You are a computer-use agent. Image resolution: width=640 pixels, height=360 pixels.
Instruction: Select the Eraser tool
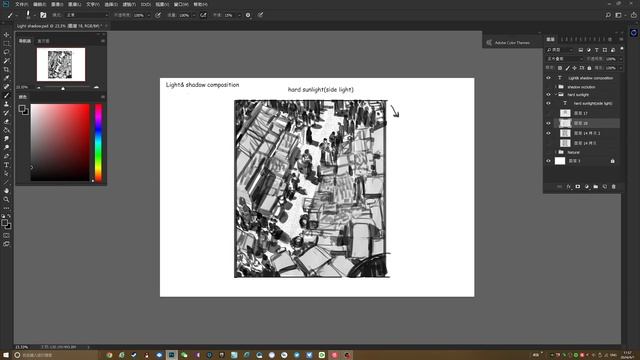click(7, 121)
